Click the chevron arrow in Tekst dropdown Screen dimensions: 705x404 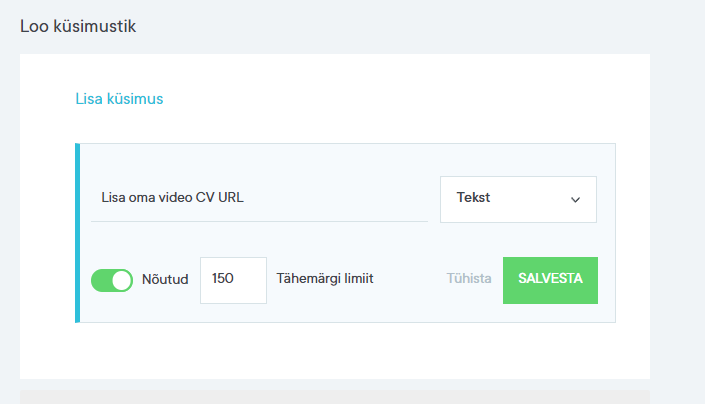coord(575,200)
